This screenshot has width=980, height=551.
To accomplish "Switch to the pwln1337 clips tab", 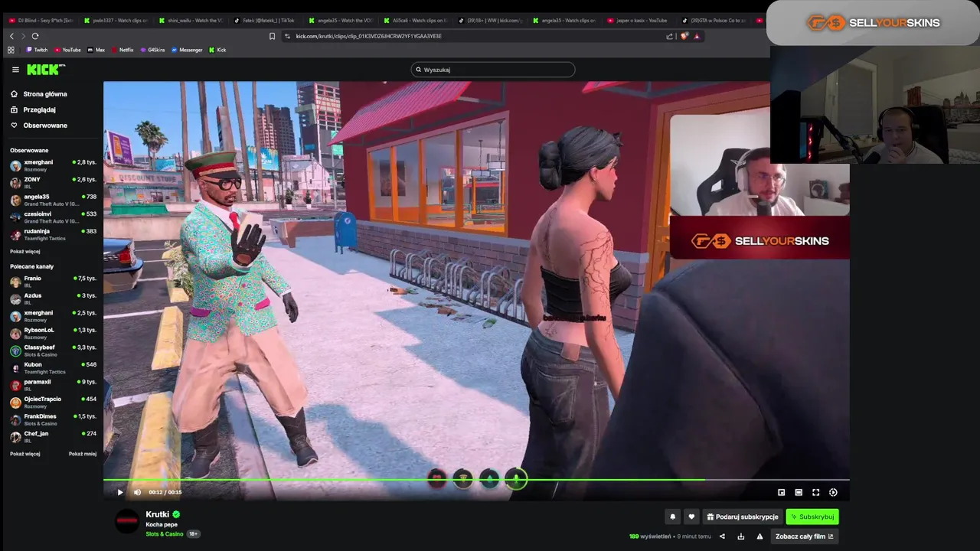I will (x=116, y=21).
